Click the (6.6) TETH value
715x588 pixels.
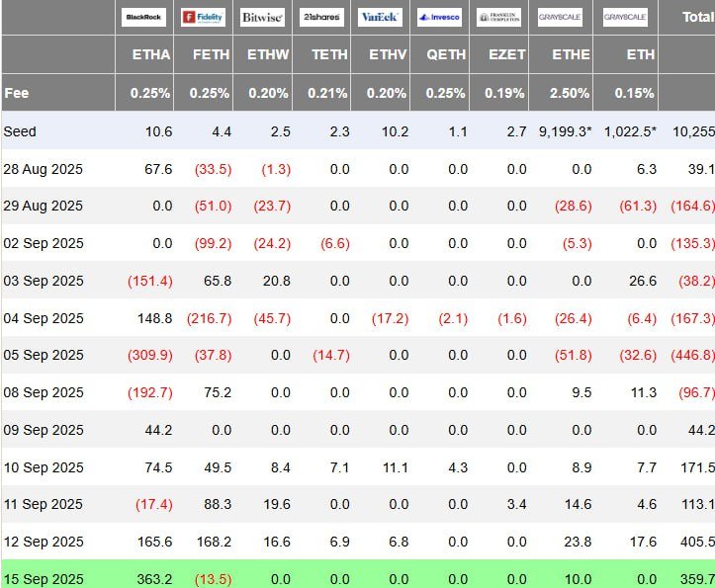[335, 243]
